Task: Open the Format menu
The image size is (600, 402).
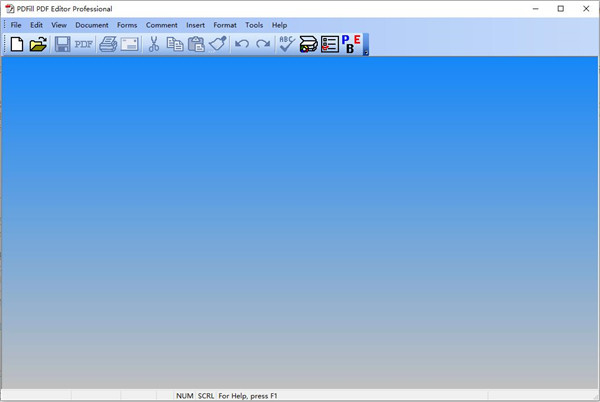Action: (x=225, y=25)
